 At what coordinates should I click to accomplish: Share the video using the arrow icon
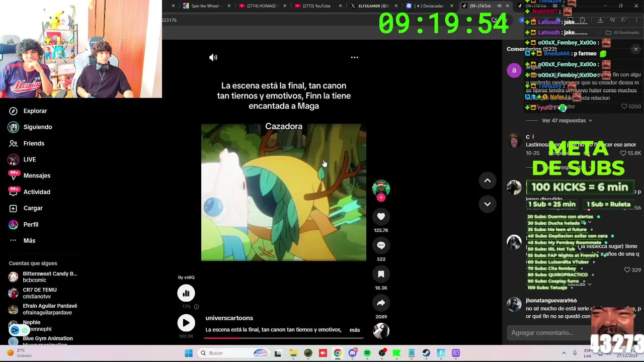pos(381,303)
